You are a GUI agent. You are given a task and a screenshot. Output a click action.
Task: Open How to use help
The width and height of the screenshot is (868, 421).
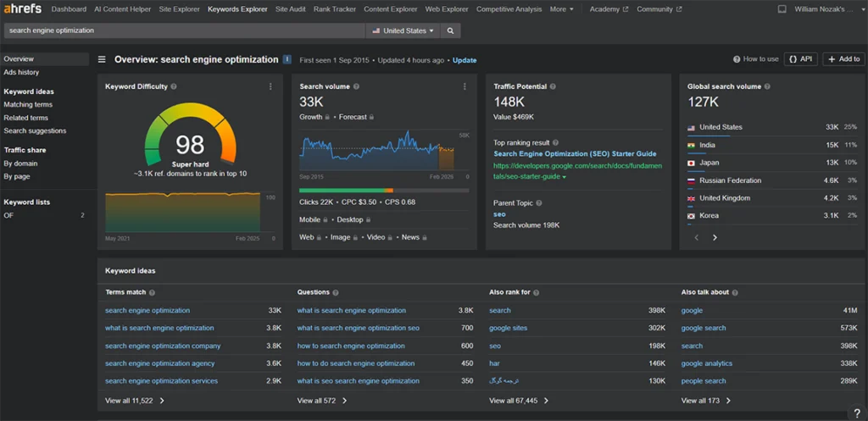pos(755,59)
